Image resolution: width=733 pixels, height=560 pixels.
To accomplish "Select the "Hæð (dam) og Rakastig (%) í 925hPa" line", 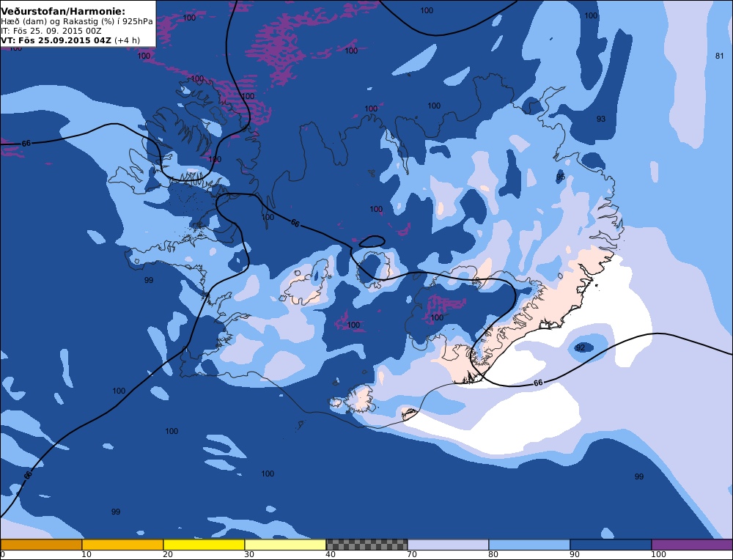I will point(77,21).
